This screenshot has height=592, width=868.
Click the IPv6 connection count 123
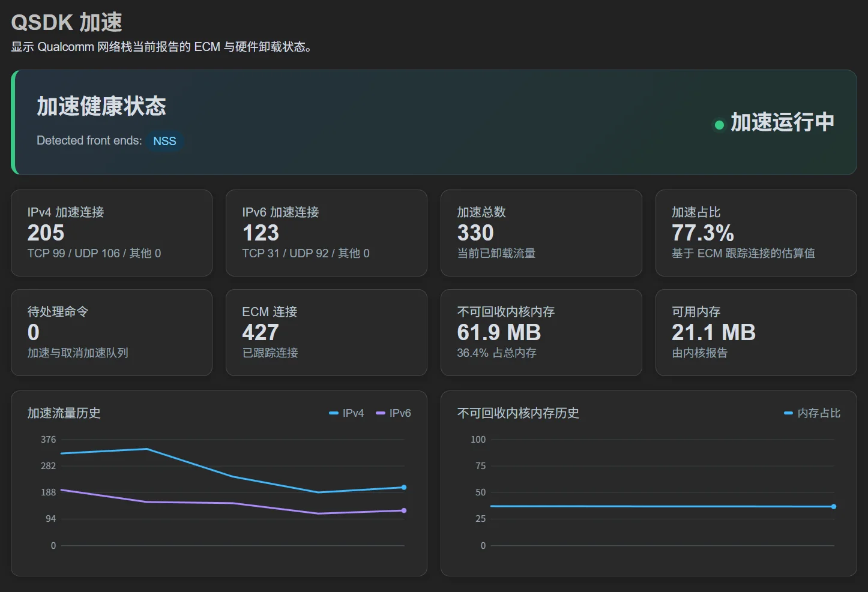pos(261,233)
